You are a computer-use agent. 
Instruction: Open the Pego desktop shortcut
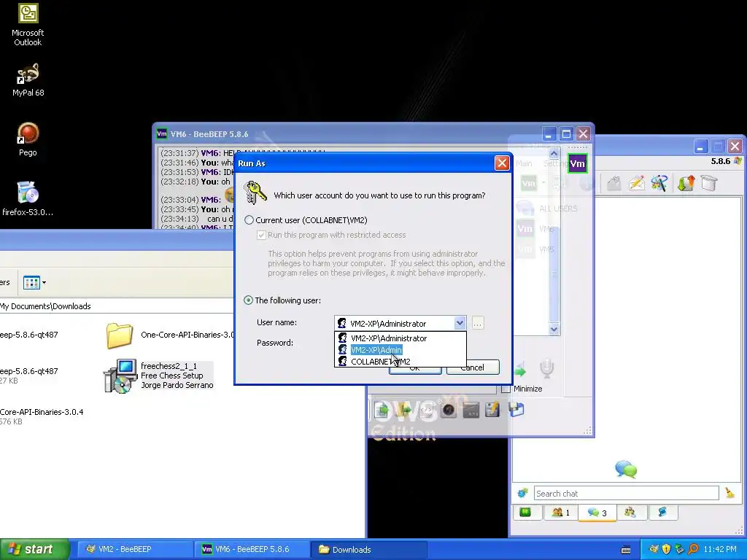(x=28, y=139)
